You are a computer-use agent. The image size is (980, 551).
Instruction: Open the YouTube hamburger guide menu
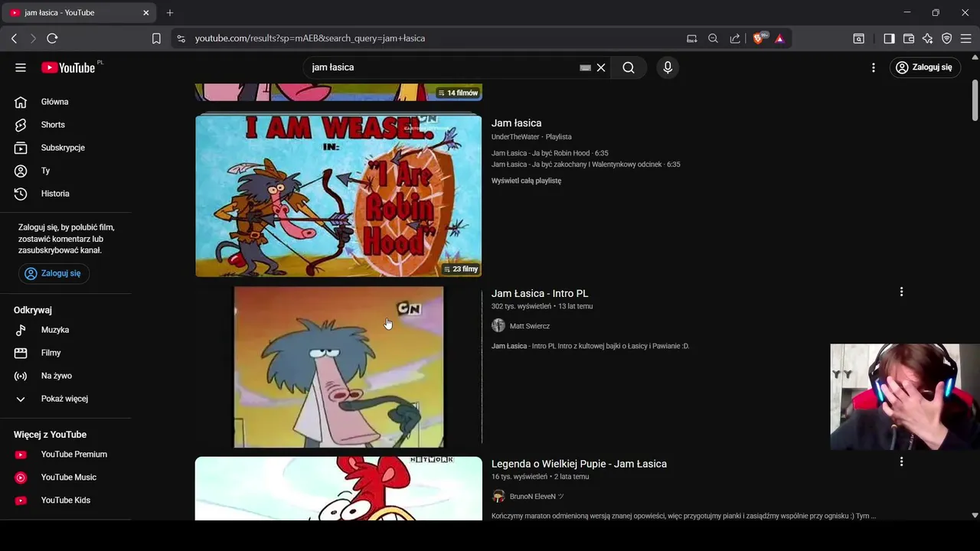click(x=21, y=67)
